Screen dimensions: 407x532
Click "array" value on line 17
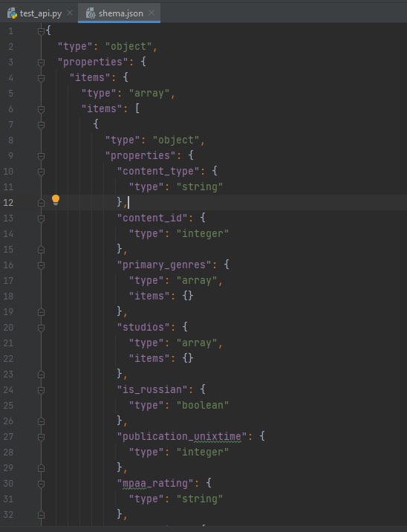pyautogui.click(x=197, y=281)
